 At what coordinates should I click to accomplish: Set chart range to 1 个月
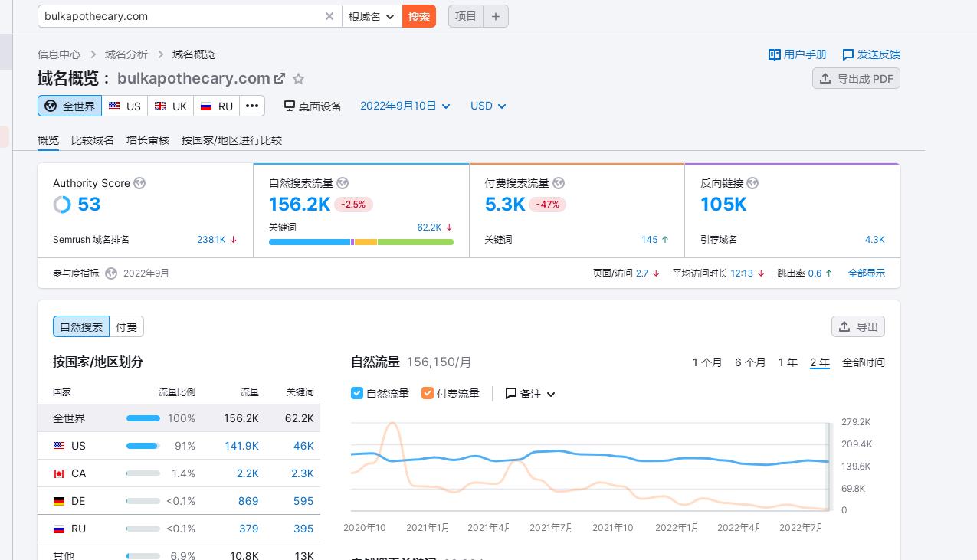(x=707, y=362)
